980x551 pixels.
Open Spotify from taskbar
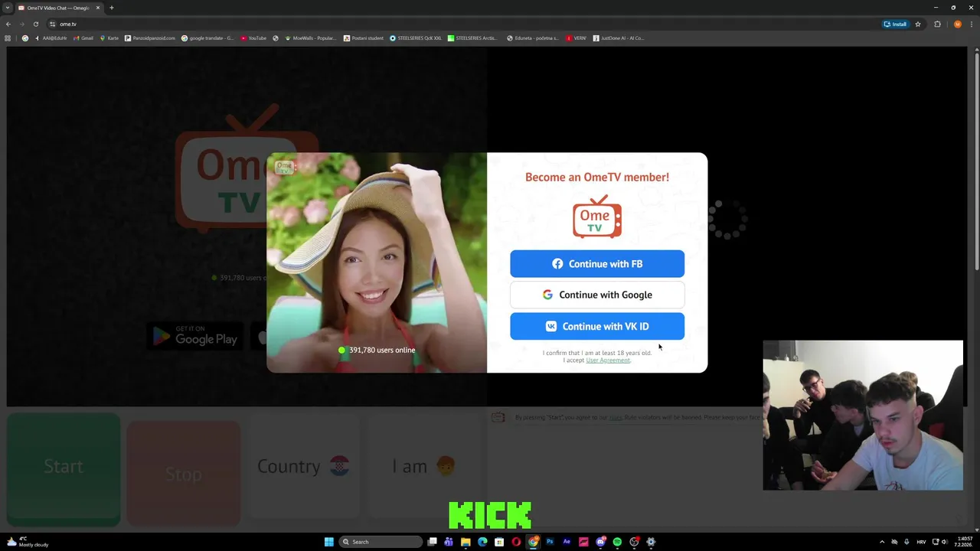coord(617,542)
